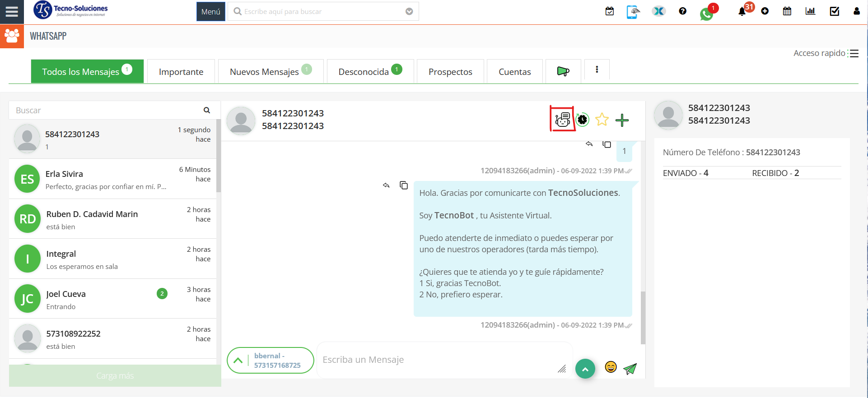The image size is (868, 398).
Task: Open the Acceso rapido list menu
Action: (x=854, y=53)
